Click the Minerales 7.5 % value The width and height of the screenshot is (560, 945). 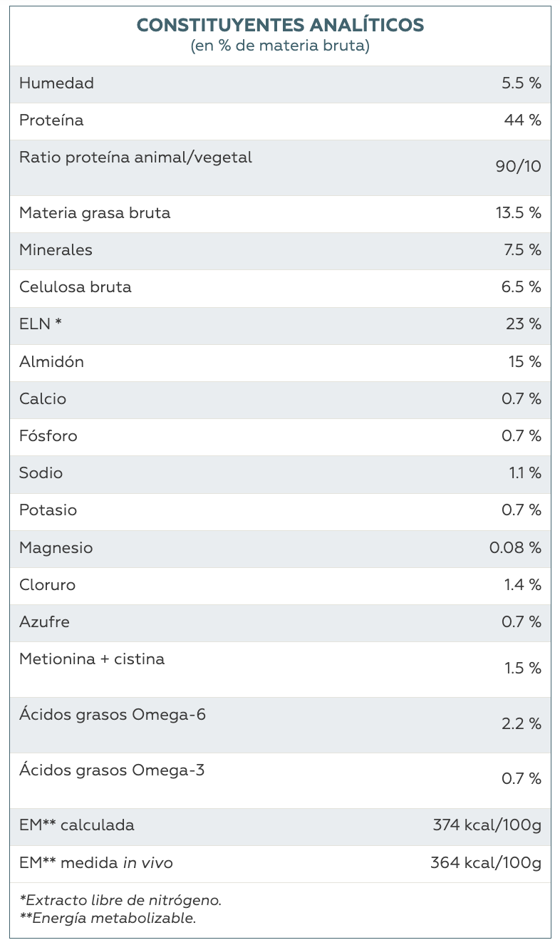pyautogui.click(x=521, y=250)
